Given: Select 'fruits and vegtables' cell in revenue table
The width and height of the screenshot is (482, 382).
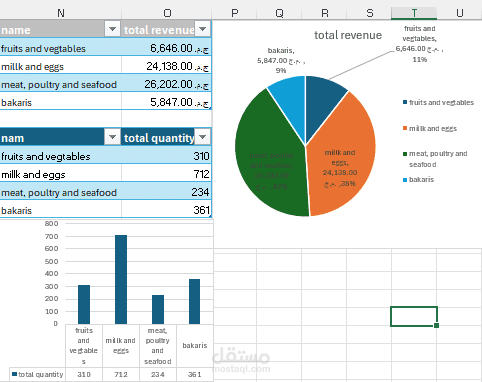Looking at the screenshot, I should click(61, 48).
